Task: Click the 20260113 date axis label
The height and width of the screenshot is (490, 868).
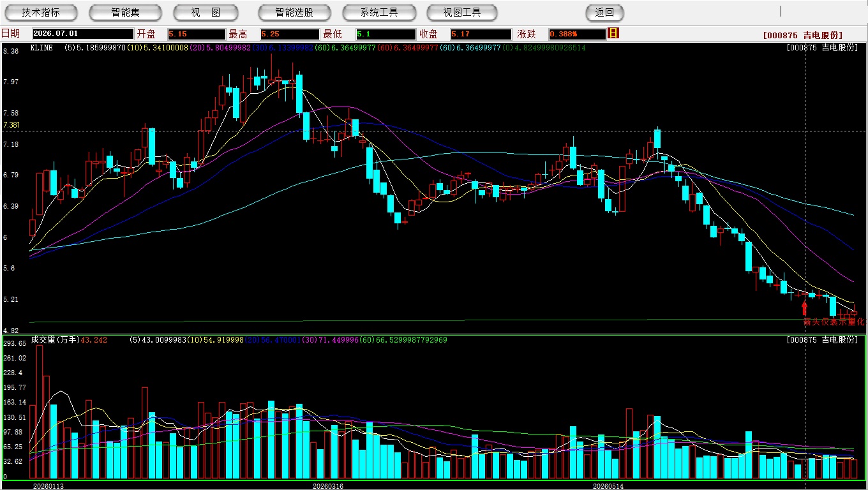Action: point(49,486)
